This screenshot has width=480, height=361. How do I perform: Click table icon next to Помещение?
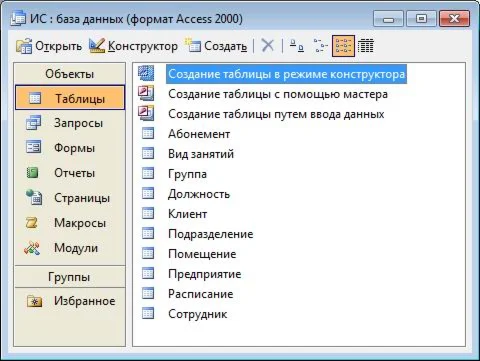coord(148,253)
